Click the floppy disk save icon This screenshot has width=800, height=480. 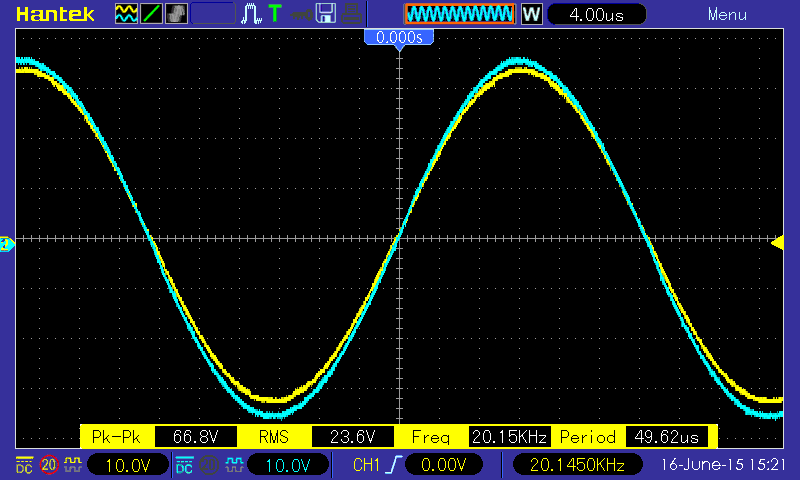[326, 14]
